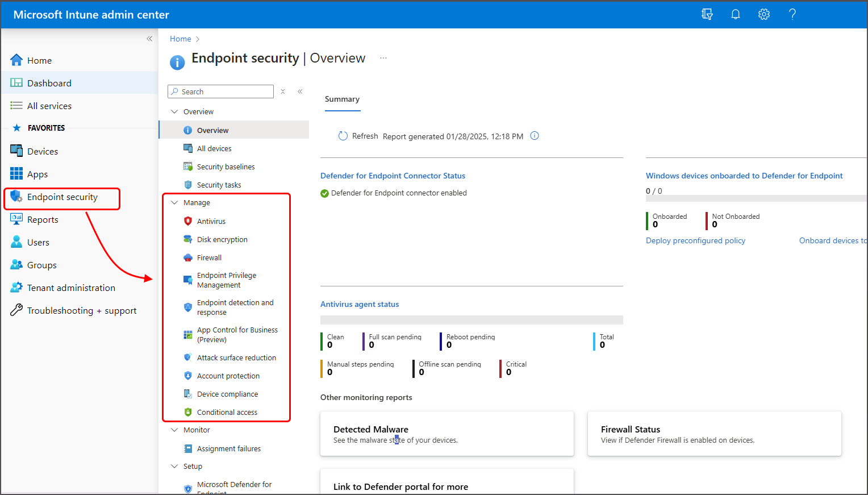Open Disk encryption settings

(x=222, y=239)
